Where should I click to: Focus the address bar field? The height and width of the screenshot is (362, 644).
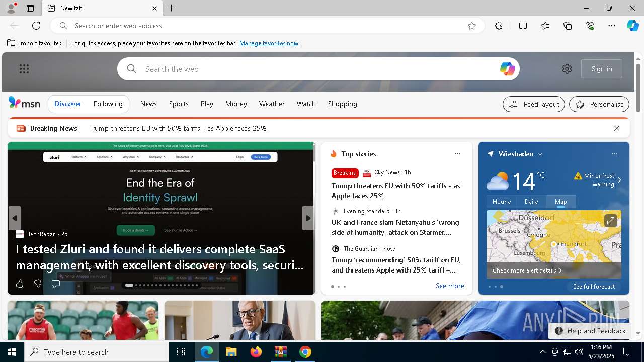tap(267, 26)
